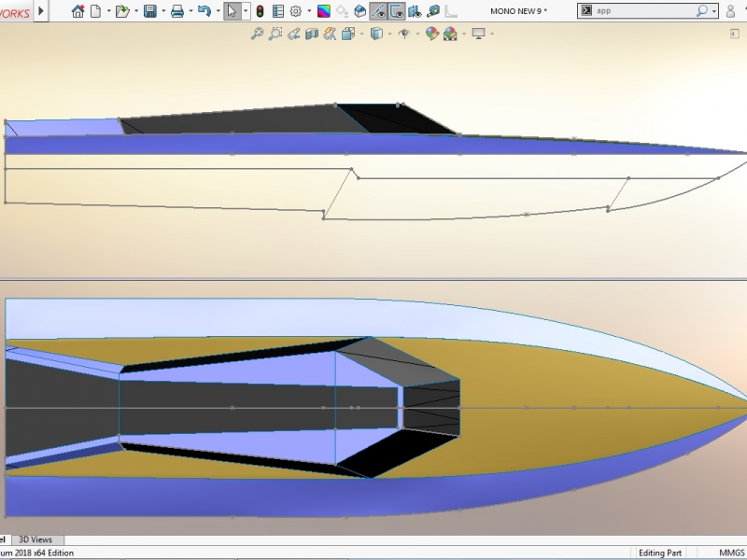This screenshot has height=560, width=747.
Task: Open the Print icon
Action: coord(177,11)
